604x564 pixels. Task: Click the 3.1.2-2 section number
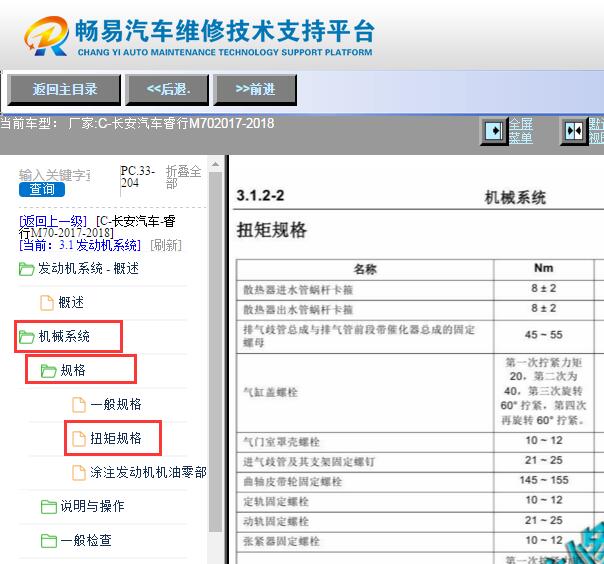click(260, 196)
